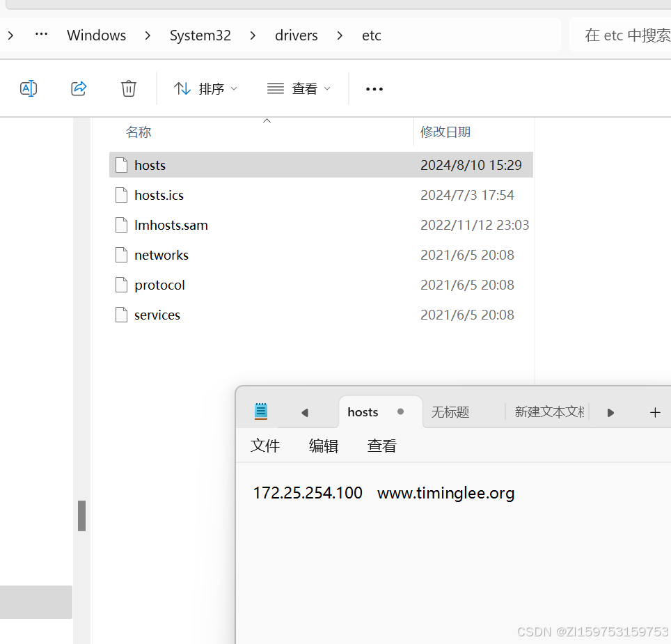The width and height of the screenshot is (671, 644).
Task: Switch to the 无标题 tab
Action: pos(450,412)
